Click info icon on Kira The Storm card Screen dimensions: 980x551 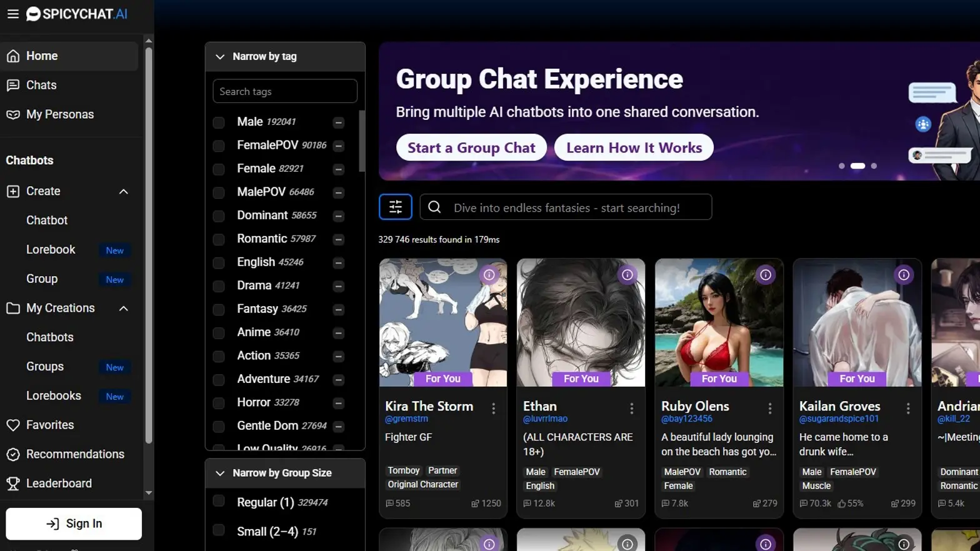(489, 275)
